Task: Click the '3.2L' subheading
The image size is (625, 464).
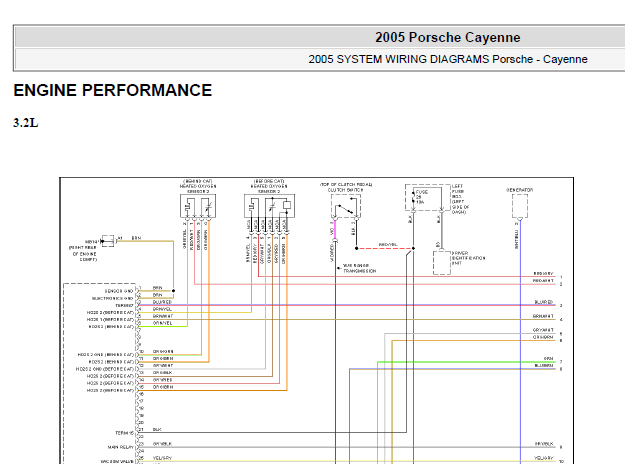Action: [x=26, y=123]
